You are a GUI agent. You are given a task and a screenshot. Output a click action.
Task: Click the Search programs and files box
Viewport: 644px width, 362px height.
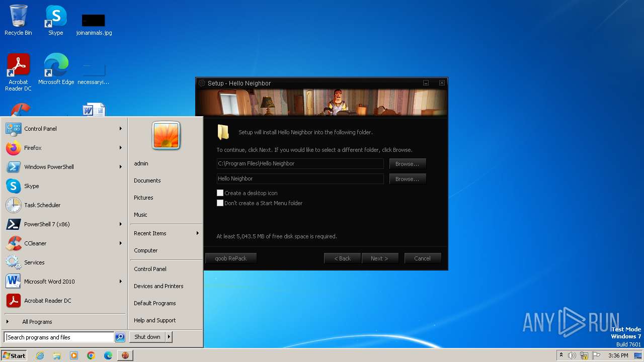pyautogui.click(x=59, y=337)
